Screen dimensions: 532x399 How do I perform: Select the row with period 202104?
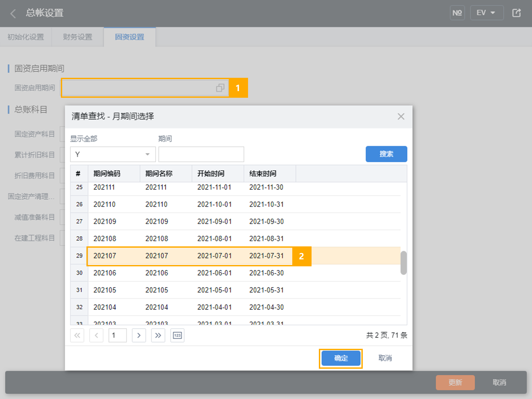click(235, 307)
